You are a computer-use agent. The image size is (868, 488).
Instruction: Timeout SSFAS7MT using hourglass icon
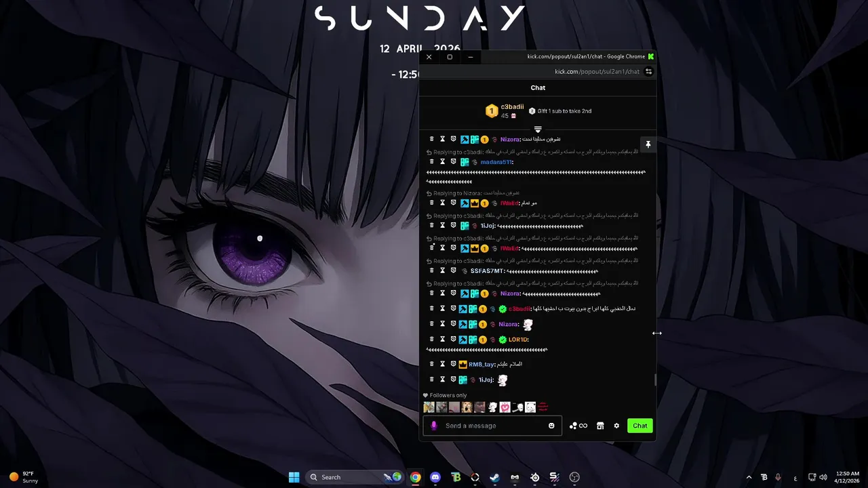[442, 270]
